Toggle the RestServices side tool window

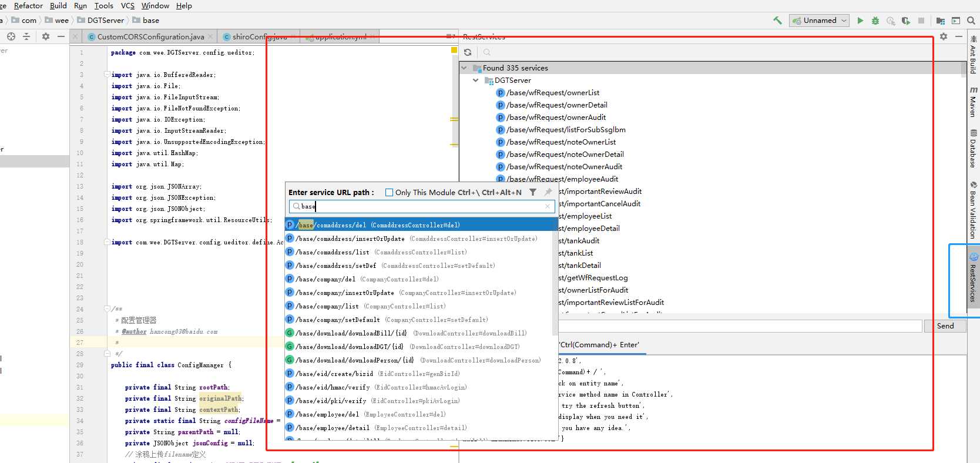click(x=974, y=278)
